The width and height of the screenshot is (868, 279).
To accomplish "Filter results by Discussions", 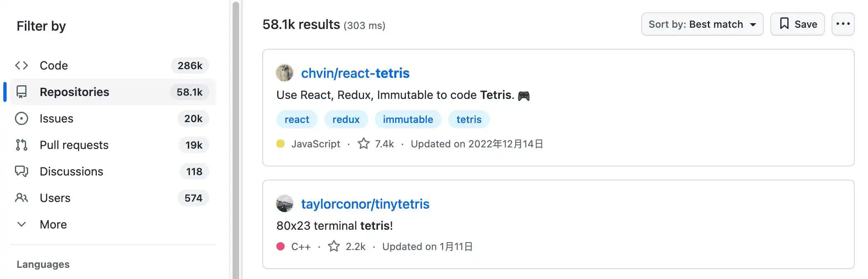I will (113, 171).
